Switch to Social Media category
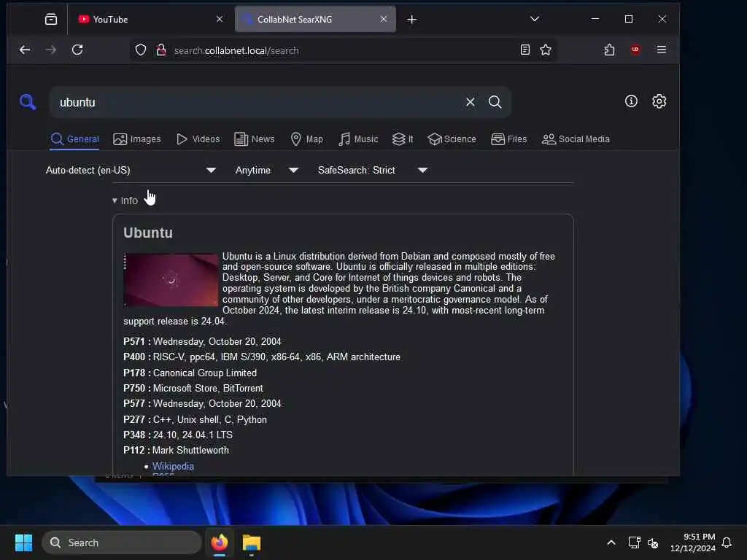The width and height of the screenshot is (747, 560). 576,139
